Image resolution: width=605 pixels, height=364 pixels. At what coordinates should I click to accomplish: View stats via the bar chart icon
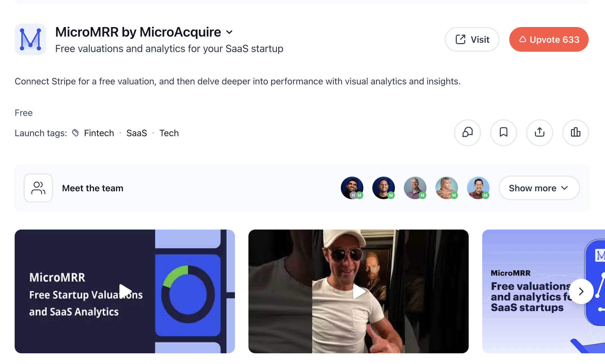(576, 132)
